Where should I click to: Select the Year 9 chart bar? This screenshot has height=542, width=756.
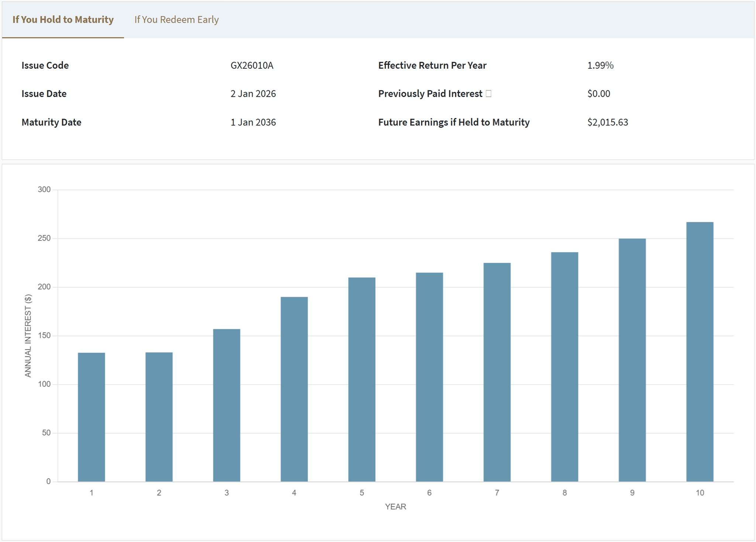[x=632, y=360]
